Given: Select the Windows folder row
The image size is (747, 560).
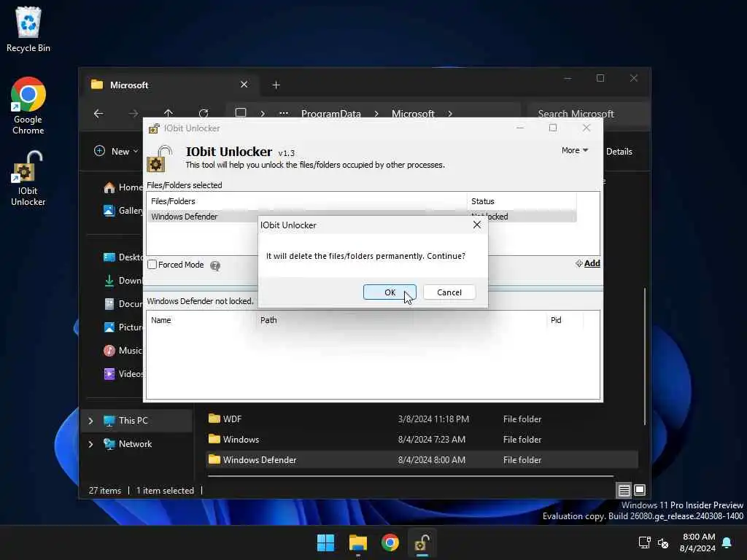Looking at the screenshot, I should tap(422, 439).
